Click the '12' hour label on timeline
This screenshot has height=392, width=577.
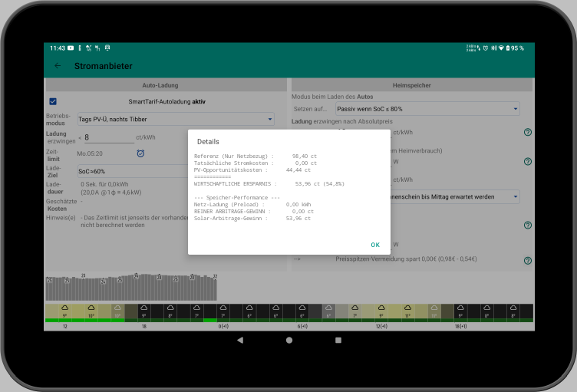[x=65, y=327]
